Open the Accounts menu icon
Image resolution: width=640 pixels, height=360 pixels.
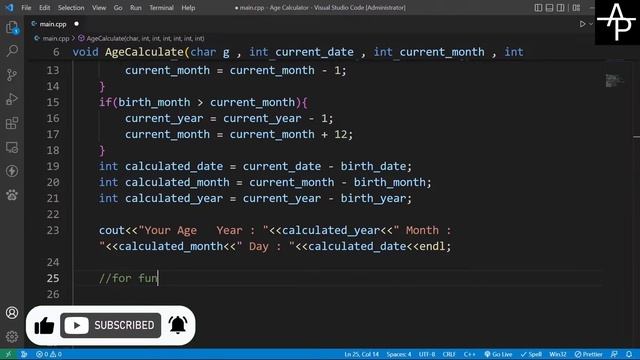pyautogui.click(x=12, y=313)
